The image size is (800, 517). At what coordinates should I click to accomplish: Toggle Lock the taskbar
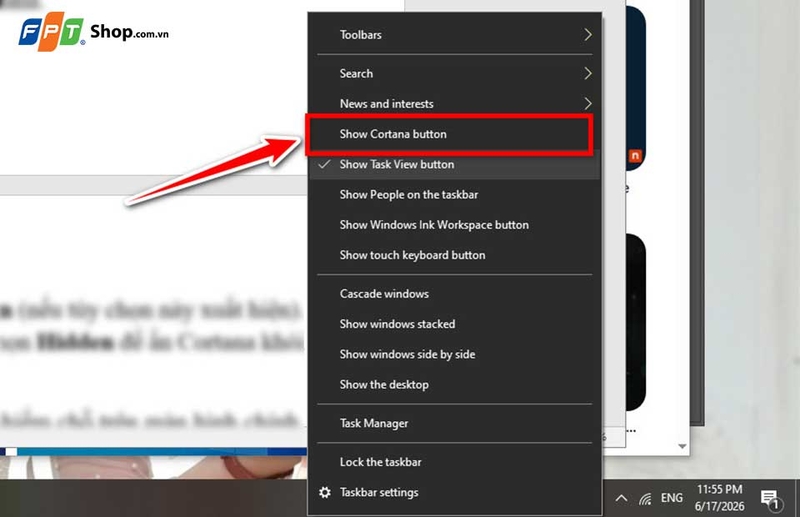pos(454,462)
